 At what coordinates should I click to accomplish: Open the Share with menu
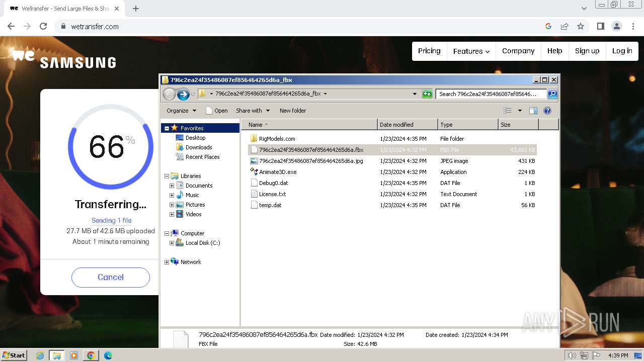coord(253,111)
